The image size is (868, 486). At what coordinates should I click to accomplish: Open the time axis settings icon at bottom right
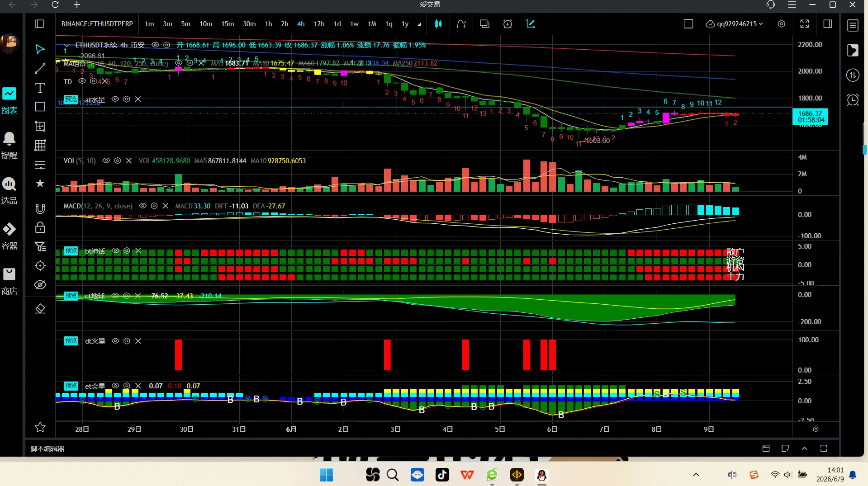pyautogui.click(x=816, y=429)
